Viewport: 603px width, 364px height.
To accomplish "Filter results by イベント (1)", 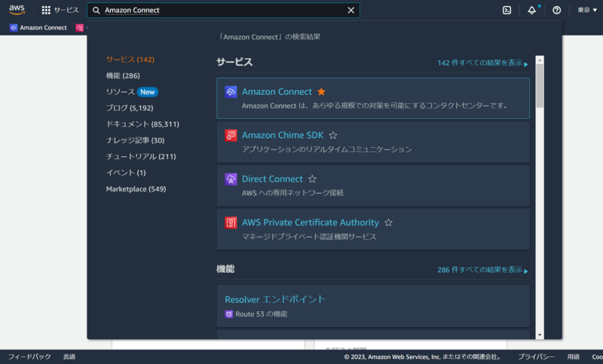I will [126, 173].
